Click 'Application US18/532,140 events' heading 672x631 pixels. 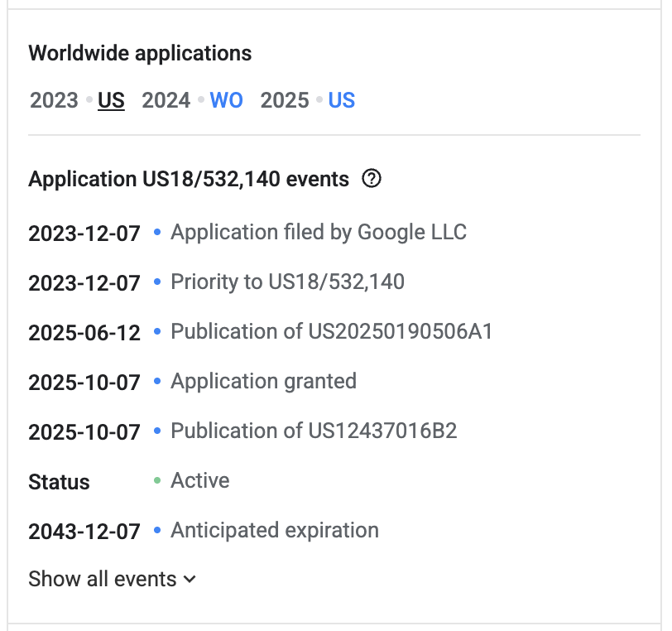click(189, 179)
